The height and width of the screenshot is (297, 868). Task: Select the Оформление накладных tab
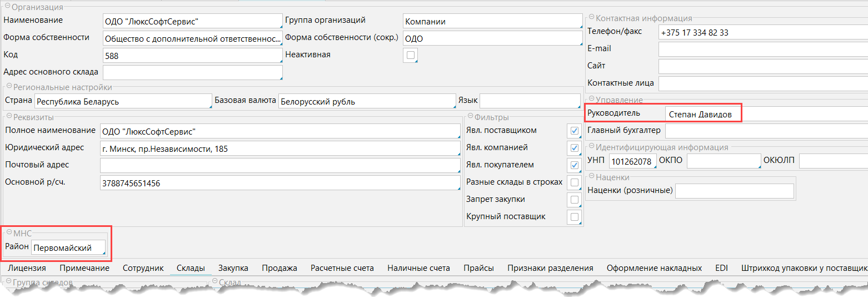(654, 268)
